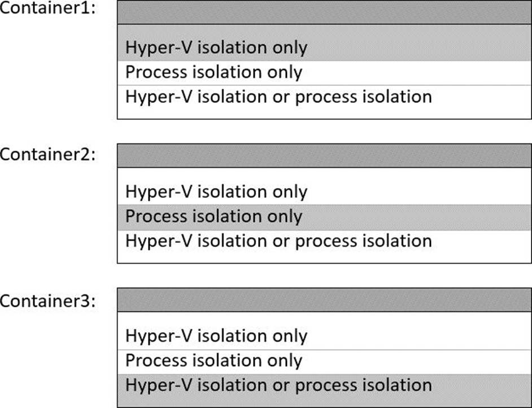Image resolution: width=532 pixels, height=408 pixels.
Task: Select Hyper-V isolation only for Container1
Action: (x=324, y=48)
